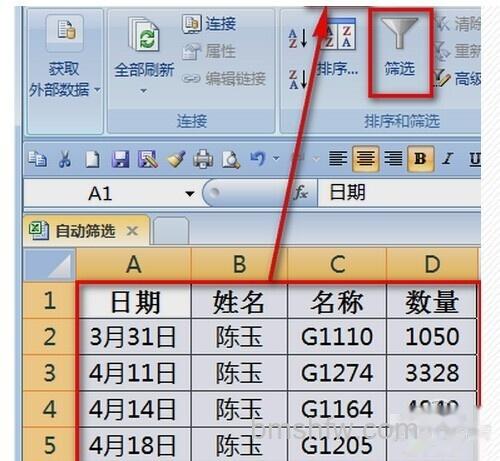The width and height of the screenshot is (500, 461).
Task: Expand the 全部刷新 dropdown arrow
Action: (x=144, y=91)
